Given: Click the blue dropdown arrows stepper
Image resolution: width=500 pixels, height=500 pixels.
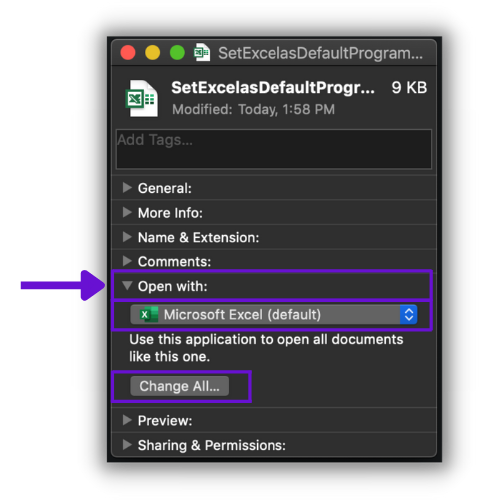Looking at the screenshot, I should [x=409, y=314].
